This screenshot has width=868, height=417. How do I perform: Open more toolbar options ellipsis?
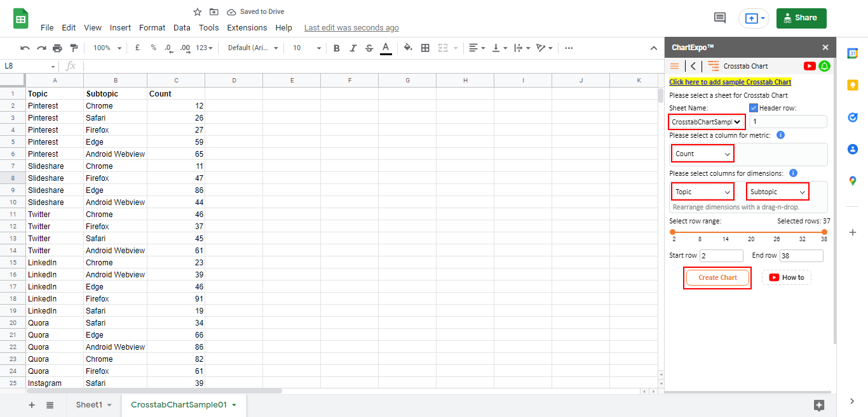tap(569, 48)
